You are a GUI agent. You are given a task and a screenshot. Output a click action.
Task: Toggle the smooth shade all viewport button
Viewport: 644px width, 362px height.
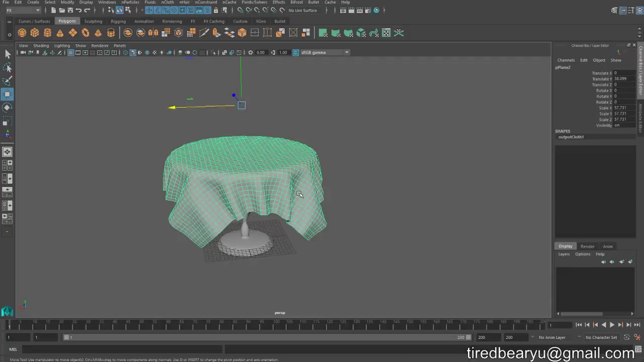pos(132,52)
